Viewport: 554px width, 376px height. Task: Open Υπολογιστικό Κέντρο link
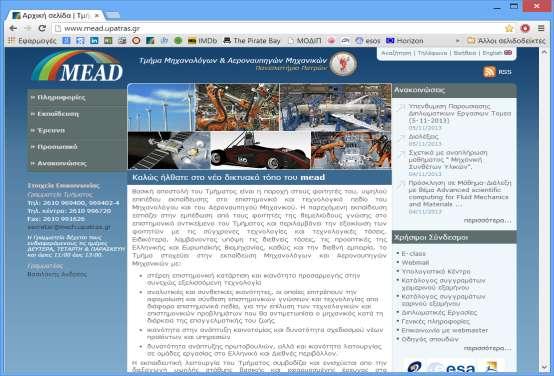click(436, 272)
